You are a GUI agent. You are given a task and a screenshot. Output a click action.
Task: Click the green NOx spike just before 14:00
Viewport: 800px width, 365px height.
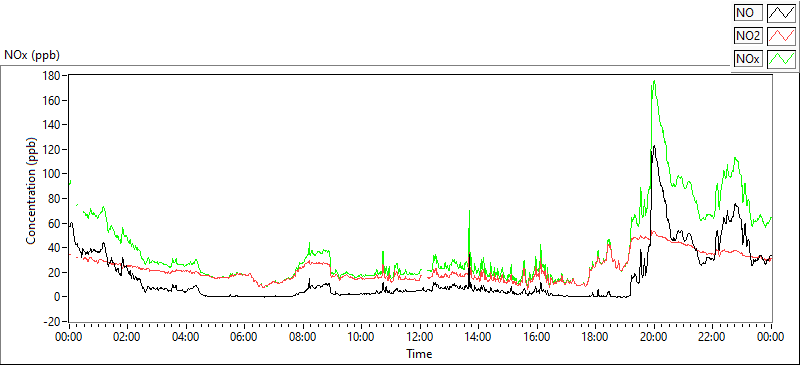point(469,211)
